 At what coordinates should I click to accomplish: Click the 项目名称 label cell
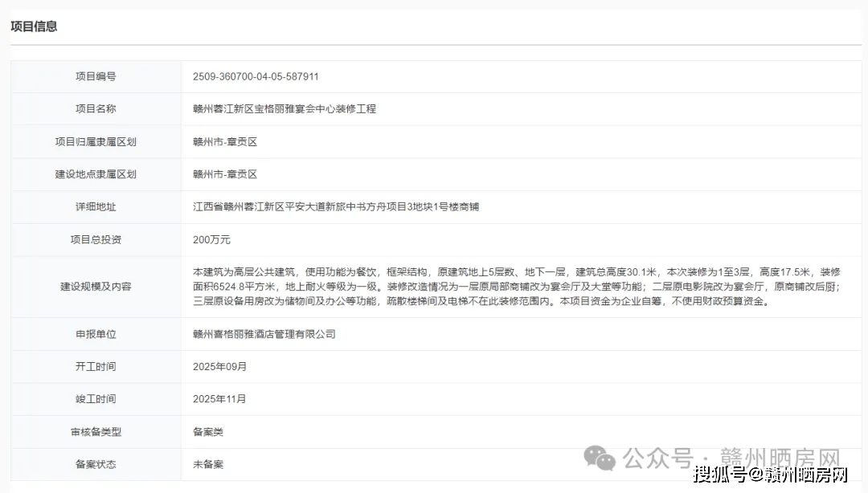pyautogui.click(x=96, y=108)
